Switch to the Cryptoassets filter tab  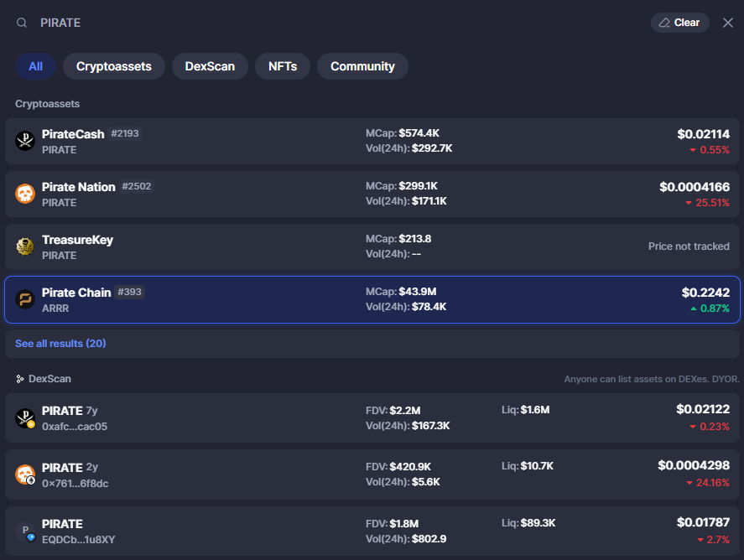[x=114, y=66]
